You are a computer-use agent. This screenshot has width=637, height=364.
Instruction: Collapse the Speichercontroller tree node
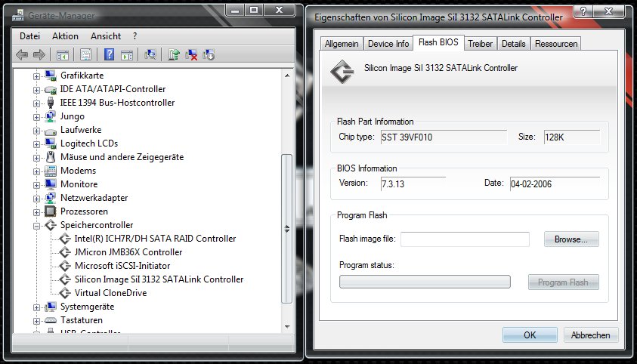36,226
